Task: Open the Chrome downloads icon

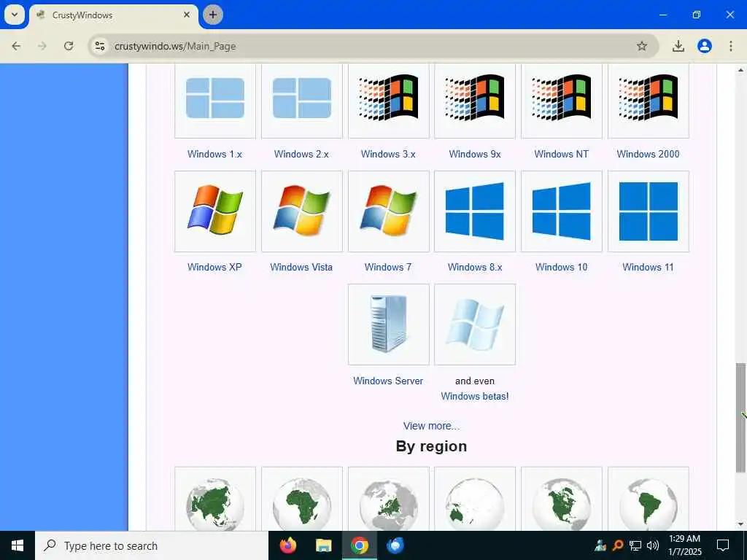Action: [x=678, y=46]
